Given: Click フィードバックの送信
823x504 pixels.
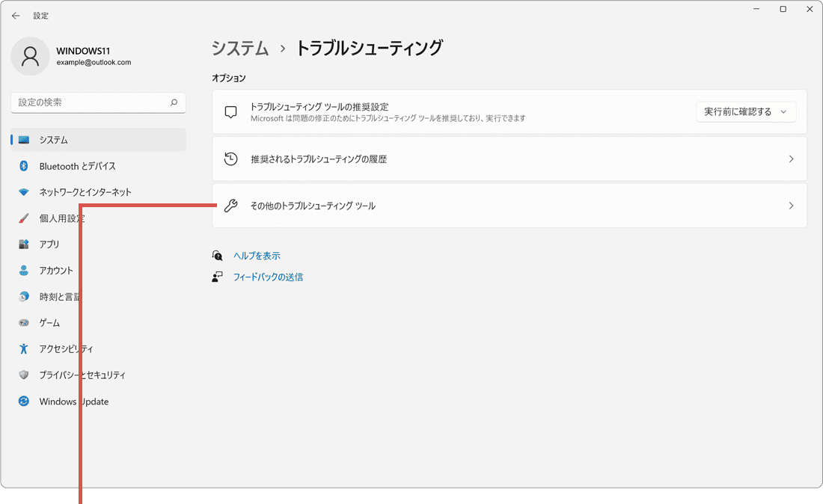Looking at the screenshot, I should point(266,277).
